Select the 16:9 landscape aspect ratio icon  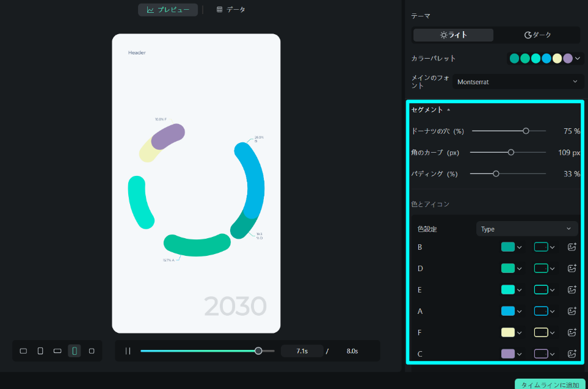[23, 351]
